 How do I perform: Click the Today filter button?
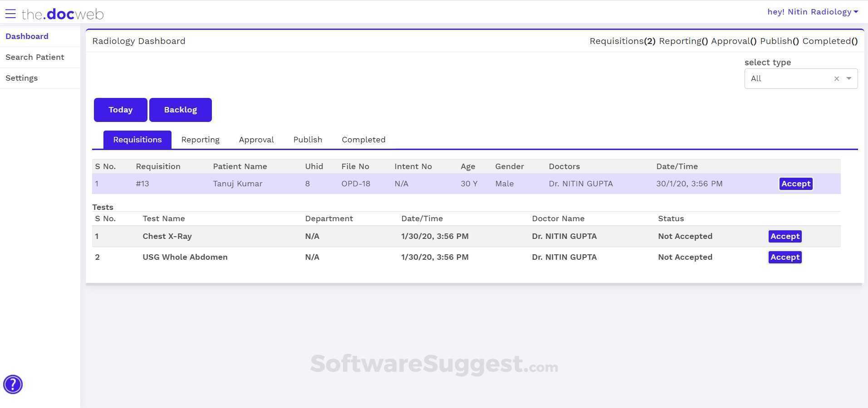click(120, 109)
